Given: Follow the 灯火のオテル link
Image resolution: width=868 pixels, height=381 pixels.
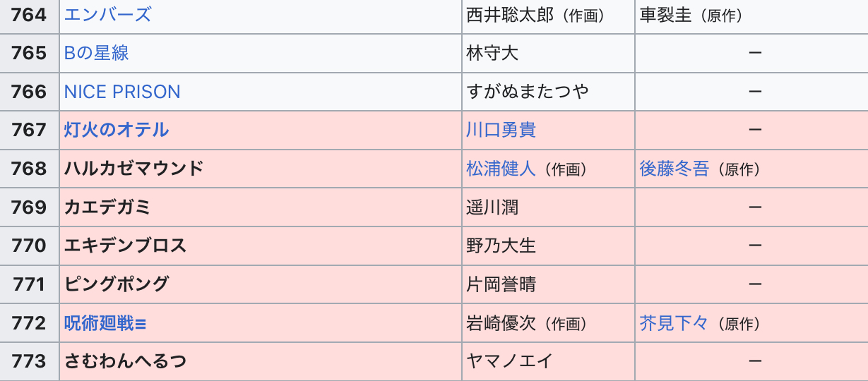Looking at the screenshot, I should pyautogui.click(x=117, y=130).
